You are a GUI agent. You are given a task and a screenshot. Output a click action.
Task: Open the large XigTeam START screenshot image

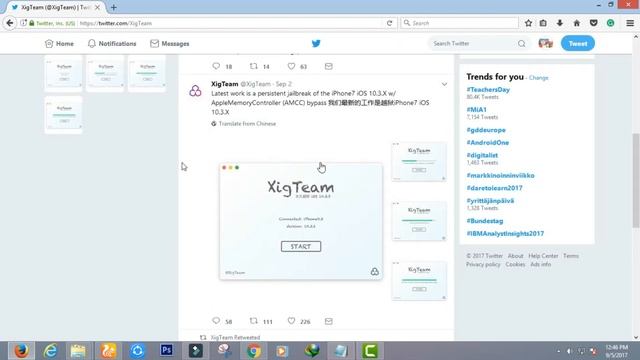pos(301,222)
